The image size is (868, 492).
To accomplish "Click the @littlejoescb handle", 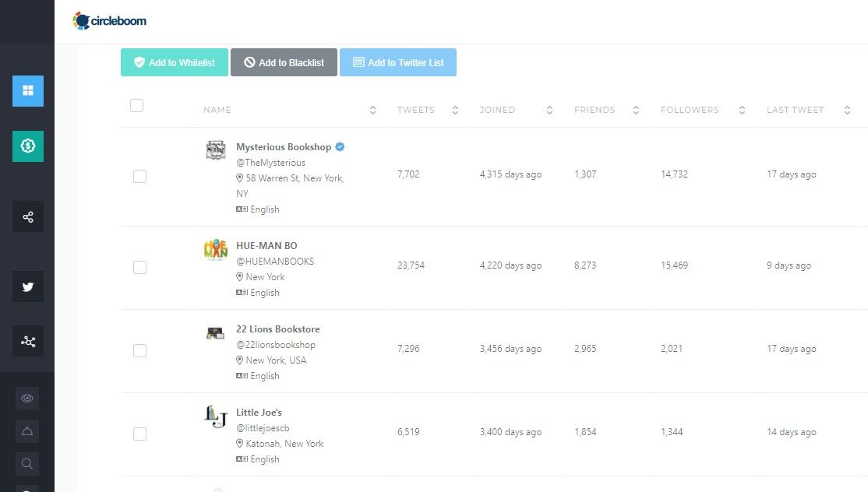I will [263, 428].
